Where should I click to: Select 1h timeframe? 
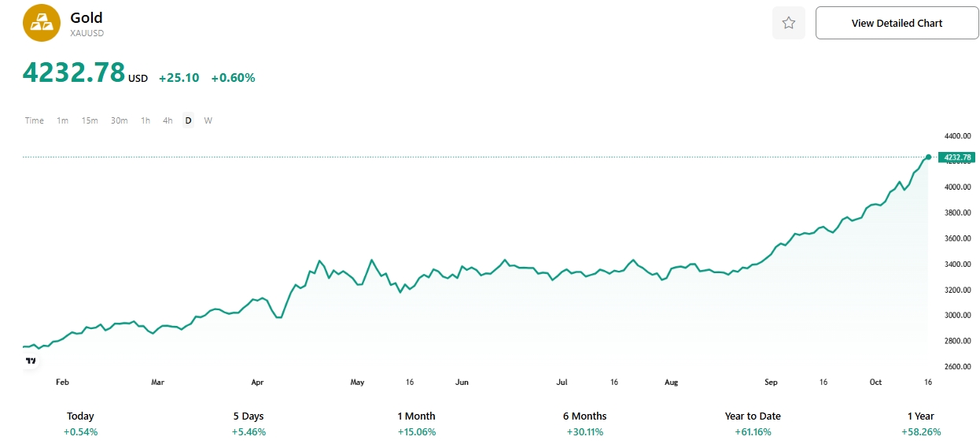146,120
